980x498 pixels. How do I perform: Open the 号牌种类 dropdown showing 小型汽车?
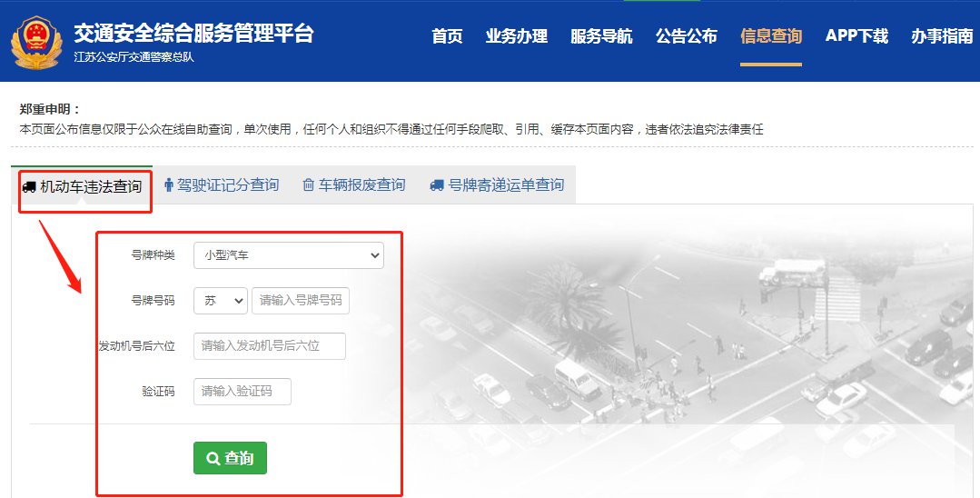[289, 255]
